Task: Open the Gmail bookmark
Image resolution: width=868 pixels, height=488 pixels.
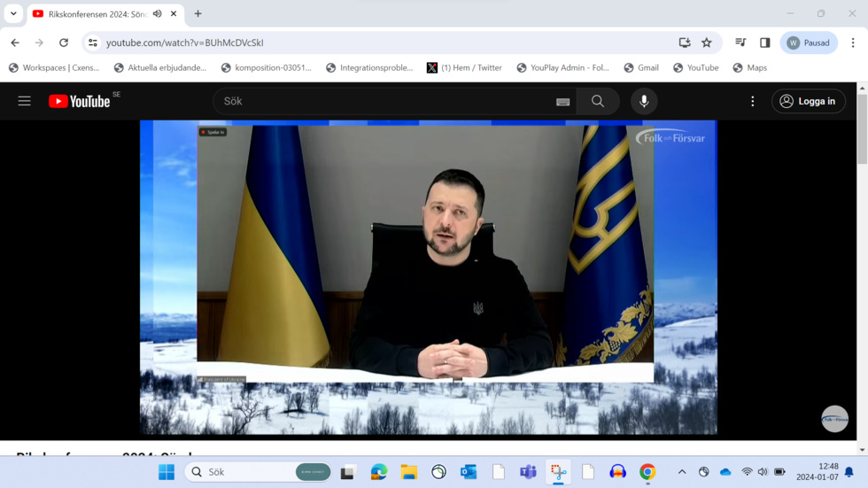Action: [x=641, y=67]
